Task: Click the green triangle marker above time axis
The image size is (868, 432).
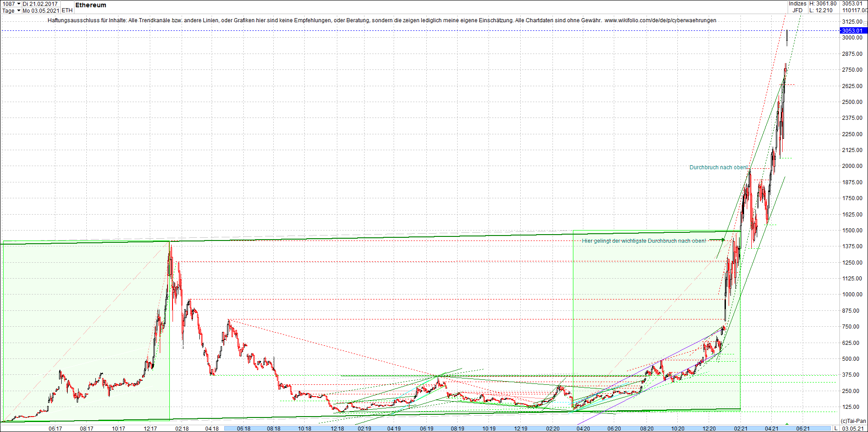Action: 787,424
